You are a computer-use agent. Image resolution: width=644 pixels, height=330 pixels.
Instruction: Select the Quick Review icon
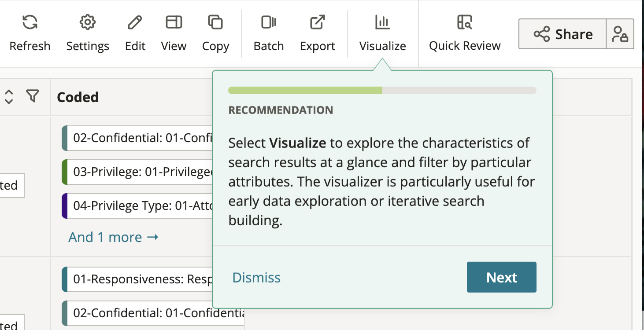[464, 21]
